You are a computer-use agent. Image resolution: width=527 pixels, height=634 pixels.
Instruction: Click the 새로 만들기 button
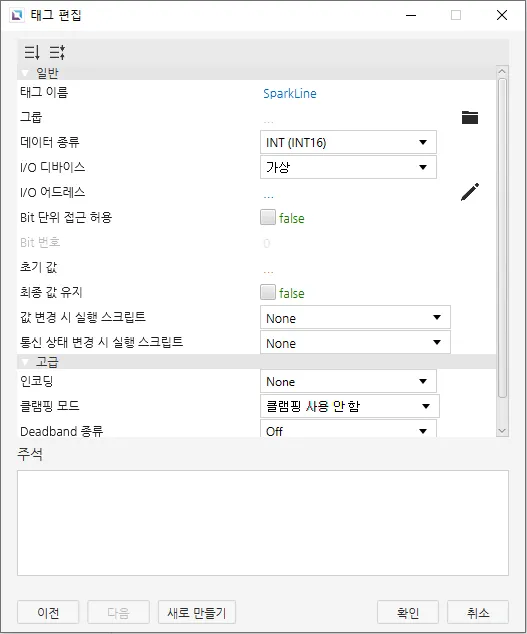(197, 612)
